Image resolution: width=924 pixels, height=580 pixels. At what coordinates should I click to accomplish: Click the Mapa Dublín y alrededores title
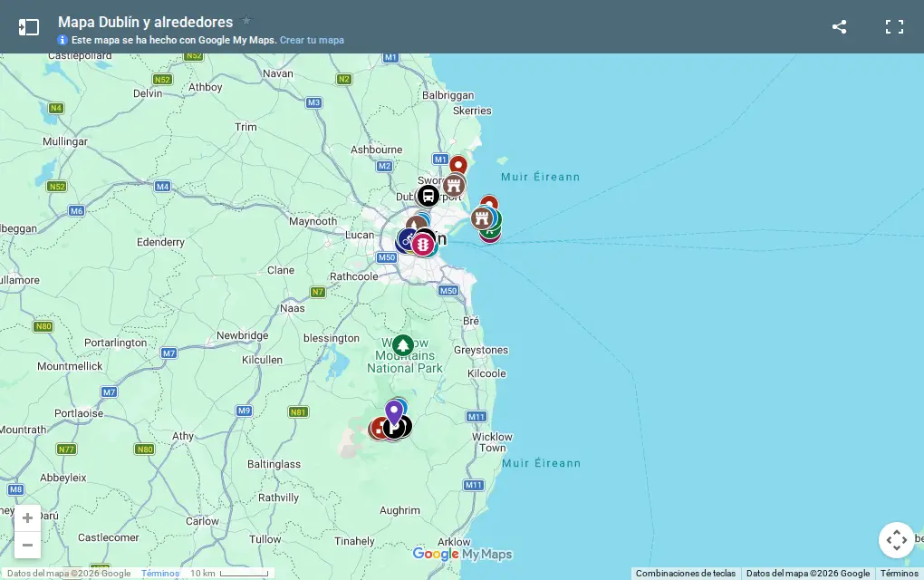point(146,22)
